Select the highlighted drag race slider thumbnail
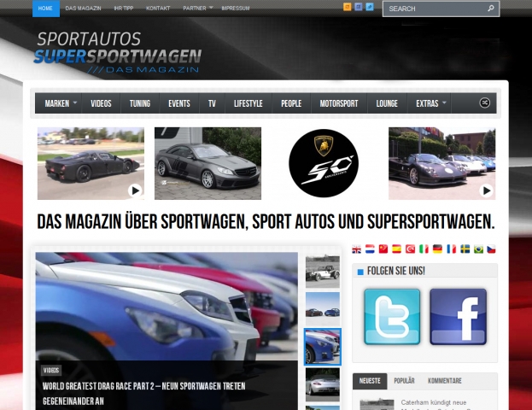This screenshot has width=532, height=410. 322,347
